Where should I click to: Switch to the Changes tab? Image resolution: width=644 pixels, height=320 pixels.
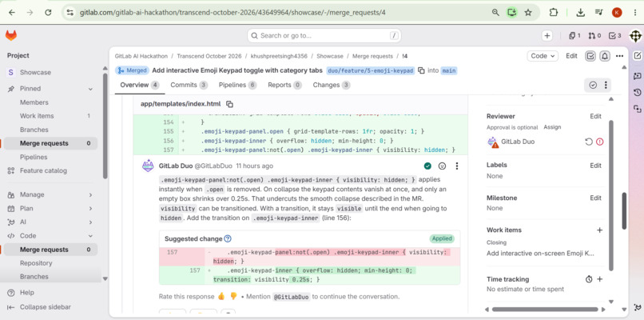coord(332,85)
